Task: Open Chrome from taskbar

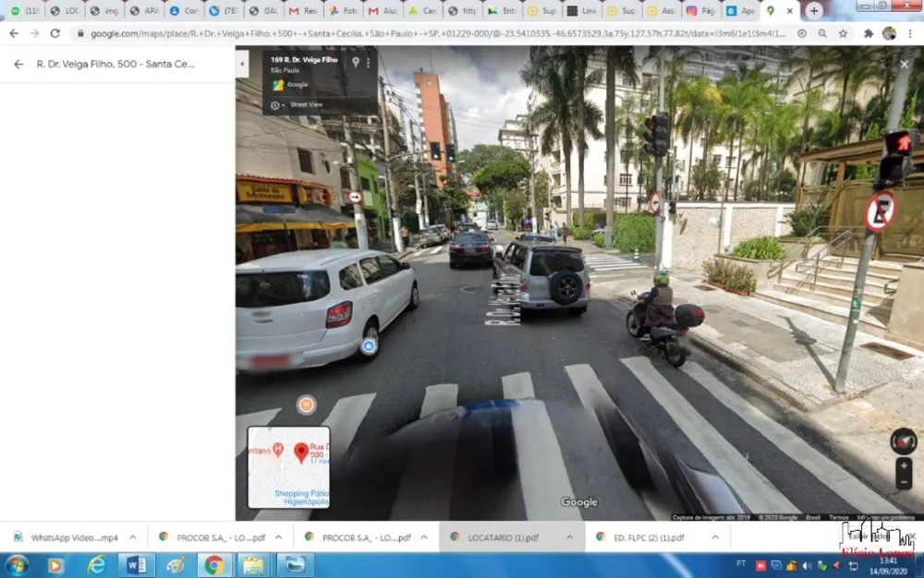Action: (214, 566)
